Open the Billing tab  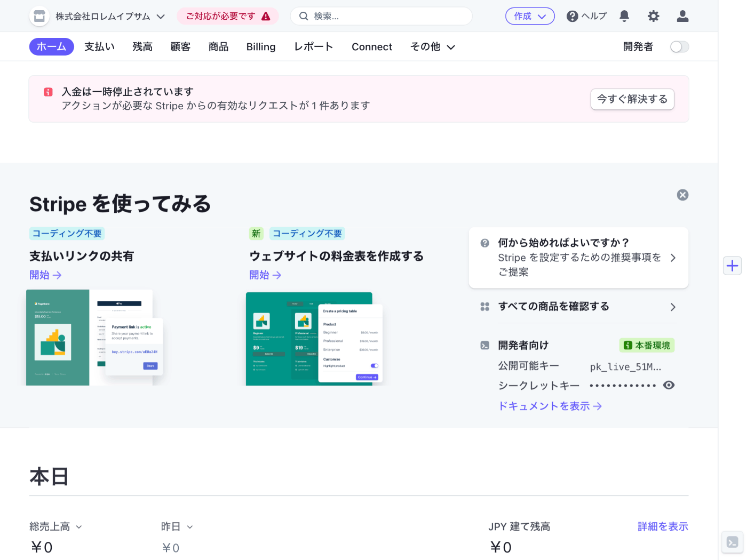tap(261, 46)
